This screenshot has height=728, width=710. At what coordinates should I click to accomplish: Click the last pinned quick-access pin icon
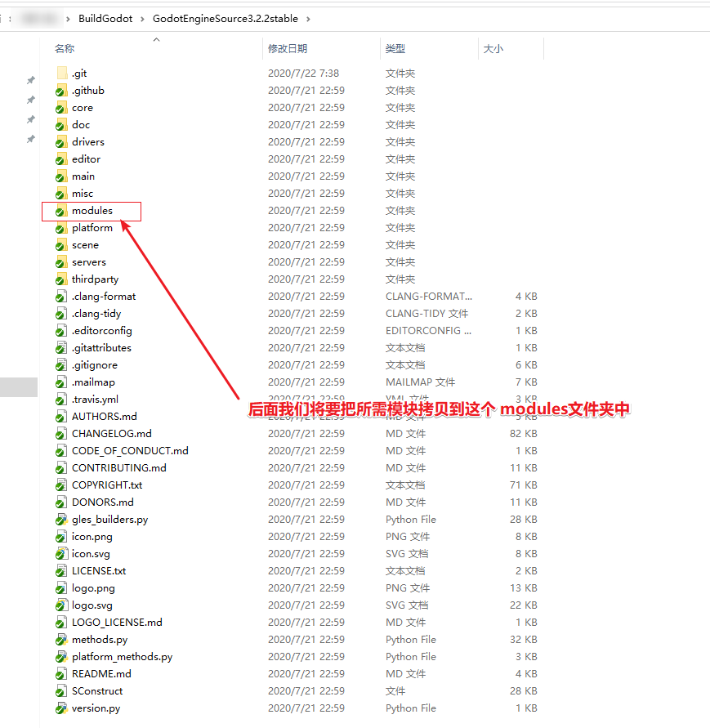[x=31, y=139]
